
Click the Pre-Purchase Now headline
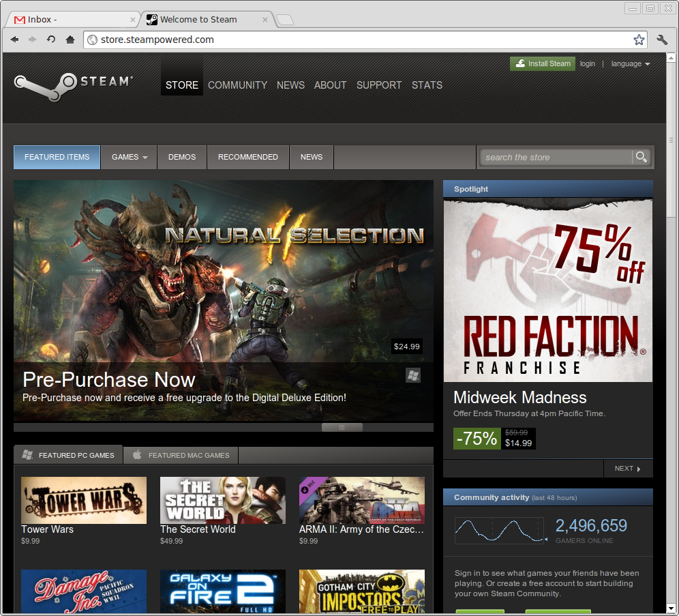click(x=108, y=379)
